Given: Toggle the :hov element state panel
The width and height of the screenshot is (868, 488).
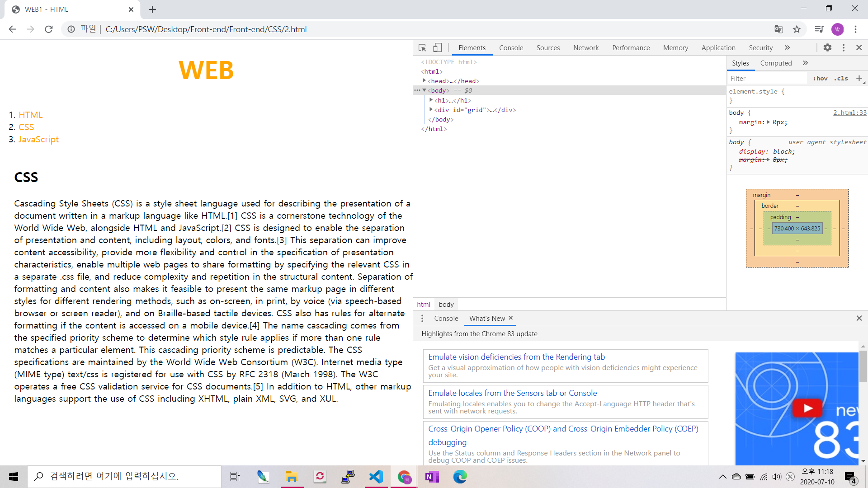Looking at the screenshot, I should click(820, 78).
